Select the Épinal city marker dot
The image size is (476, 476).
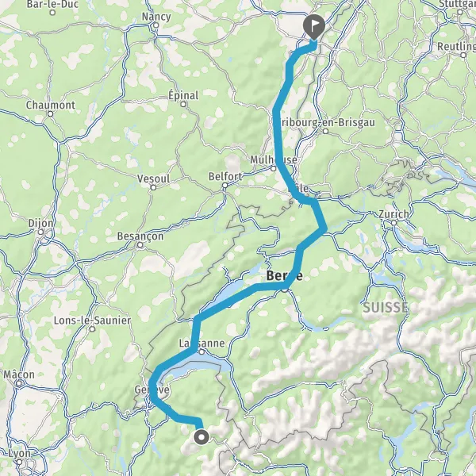pyautogui.click(x=183, y=105)
